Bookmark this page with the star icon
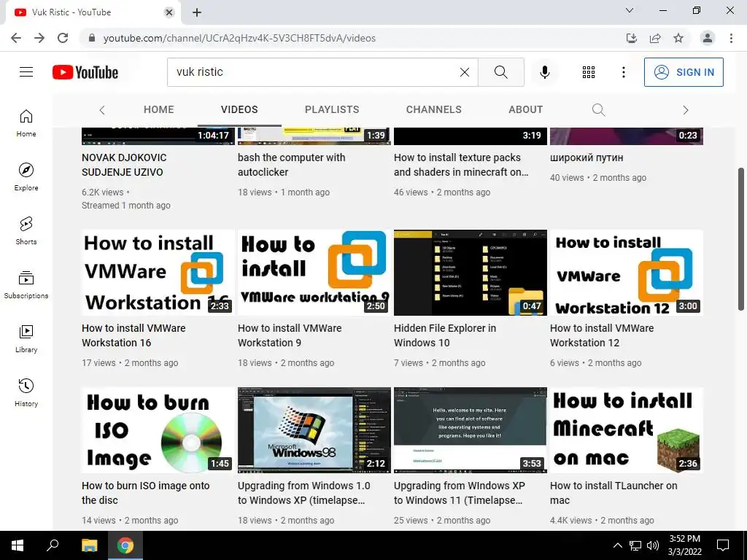This screenshot has width=747, height=560. (678, 38)
